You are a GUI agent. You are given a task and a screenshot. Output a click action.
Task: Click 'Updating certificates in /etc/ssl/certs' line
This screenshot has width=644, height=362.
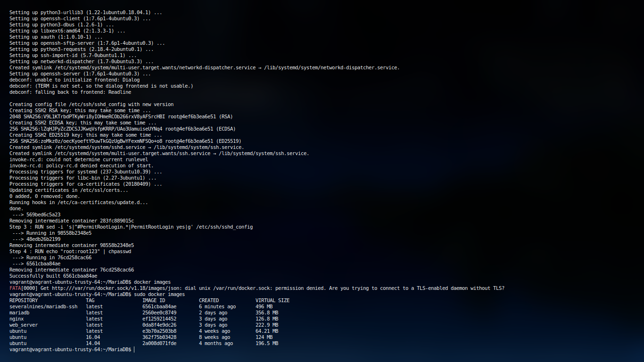pos(69,190)
